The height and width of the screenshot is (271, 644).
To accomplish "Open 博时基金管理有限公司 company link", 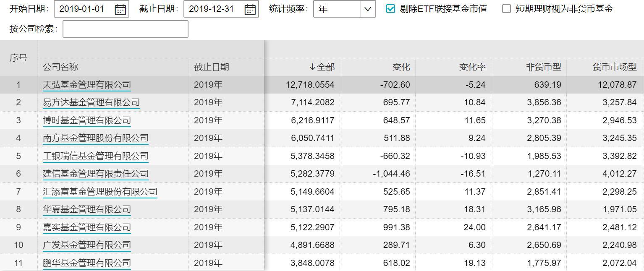I will (x=87, y=120).
